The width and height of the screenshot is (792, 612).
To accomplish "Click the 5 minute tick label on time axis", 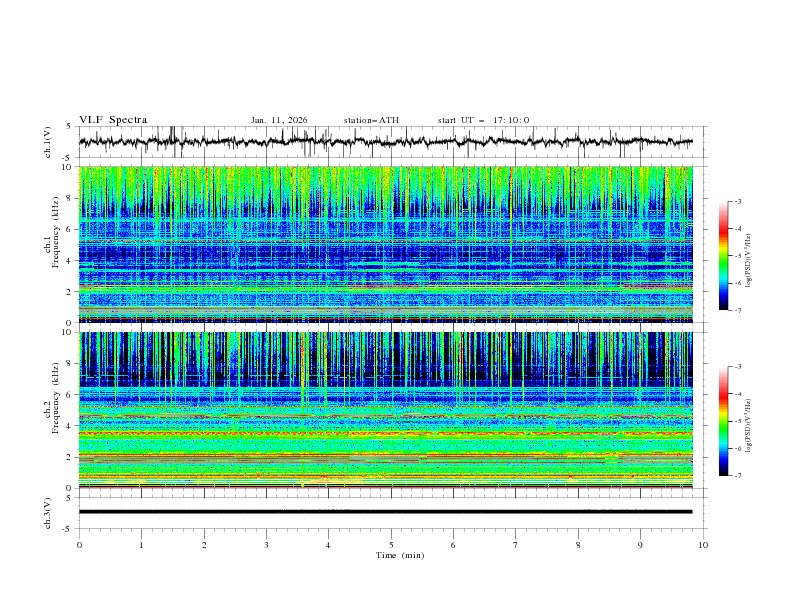I will [391, 545].
